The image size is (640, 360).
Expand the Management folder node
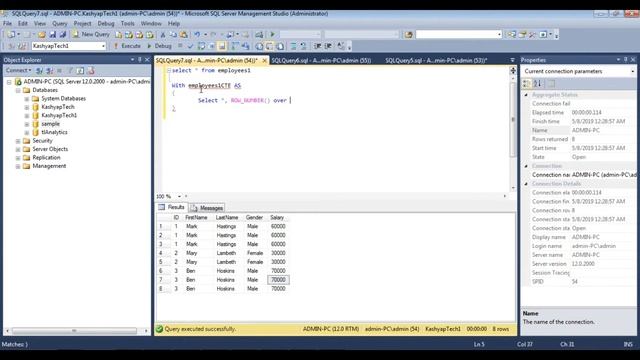pos(18,166)
